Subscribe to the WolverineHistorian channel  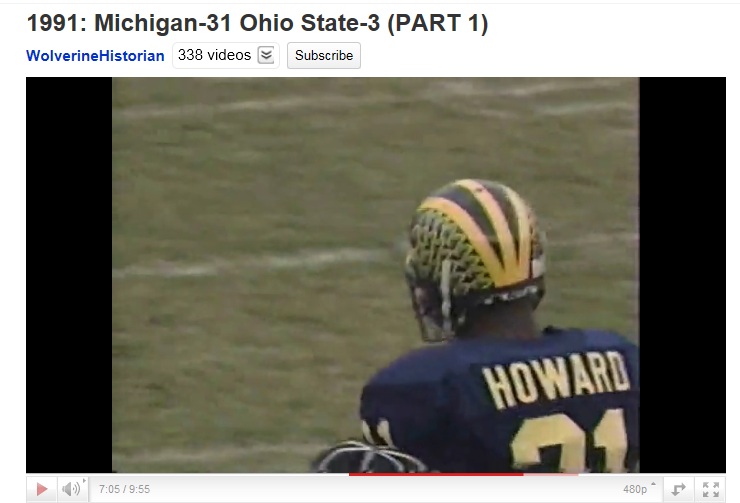click(324, 55)
